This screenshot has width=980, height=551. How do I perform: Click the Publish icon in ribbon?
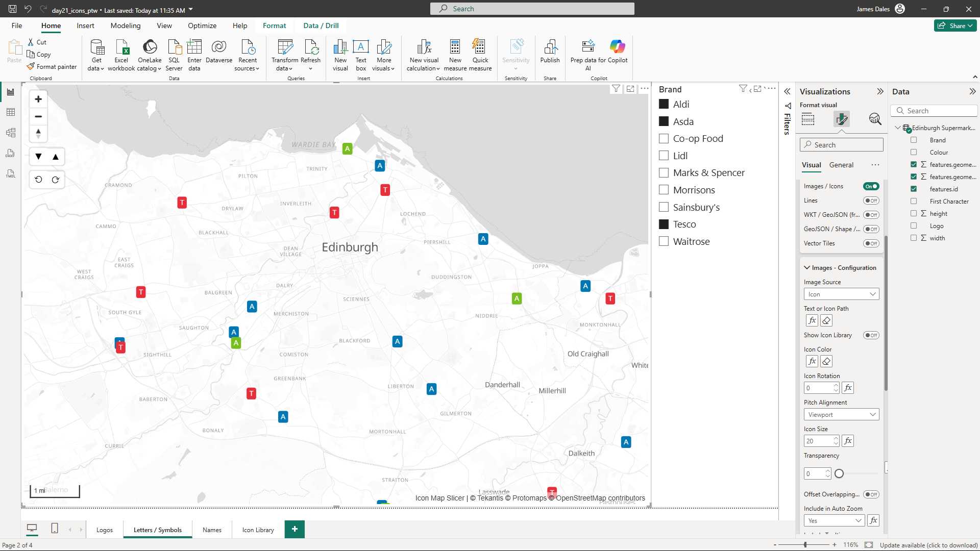[x=550, y=47]
